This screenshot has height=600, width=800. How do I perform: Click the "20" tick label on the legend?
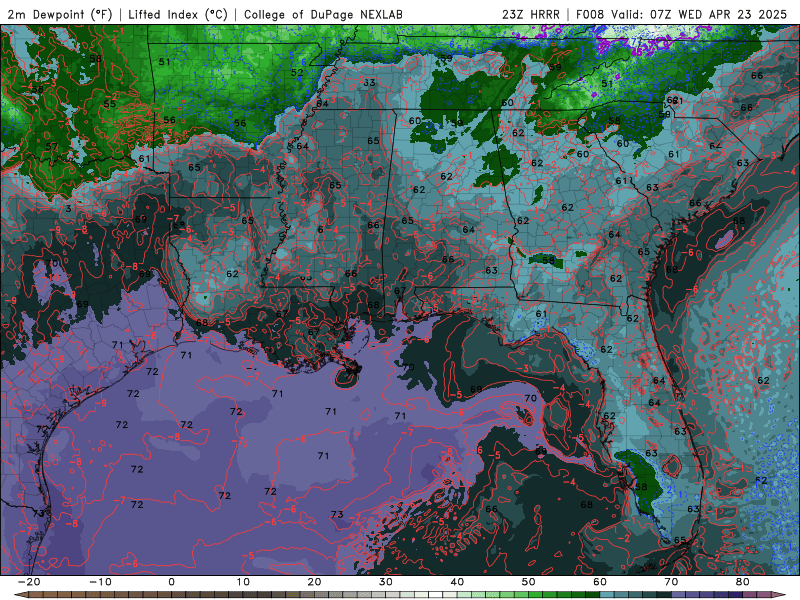click(x=314, y=582)
